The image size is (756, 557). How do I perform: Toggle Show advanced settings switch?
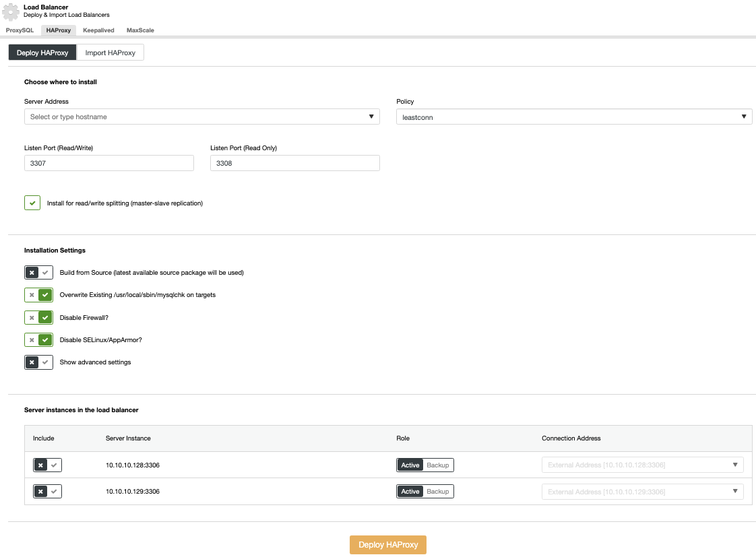pyautogui.click(x=38, y=362)
